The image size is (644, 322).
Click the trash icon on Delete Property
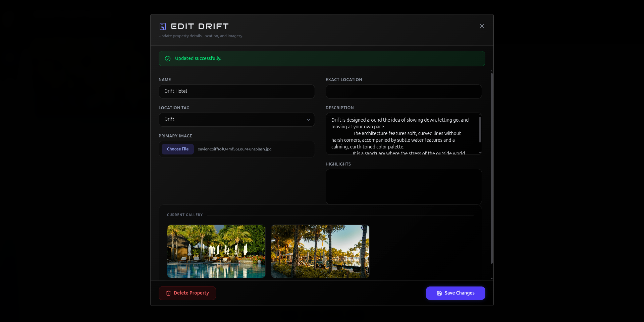168,293
